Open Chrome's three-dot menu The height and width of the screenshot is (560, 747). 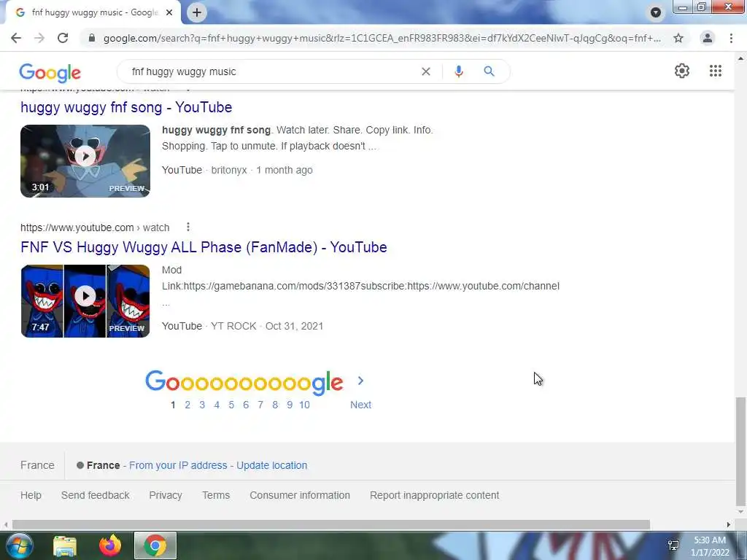point(731,38)
